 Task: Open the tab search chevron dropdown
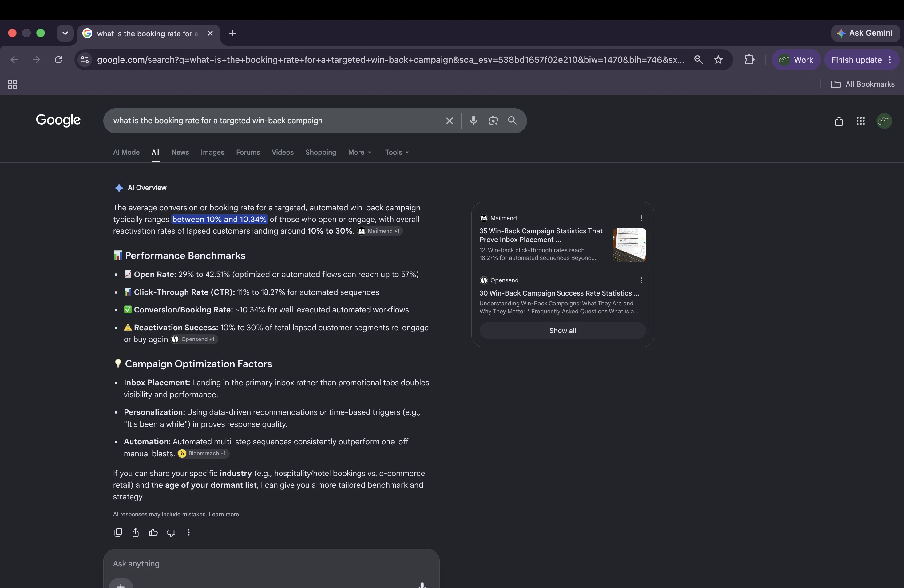[x=65, y=34]
